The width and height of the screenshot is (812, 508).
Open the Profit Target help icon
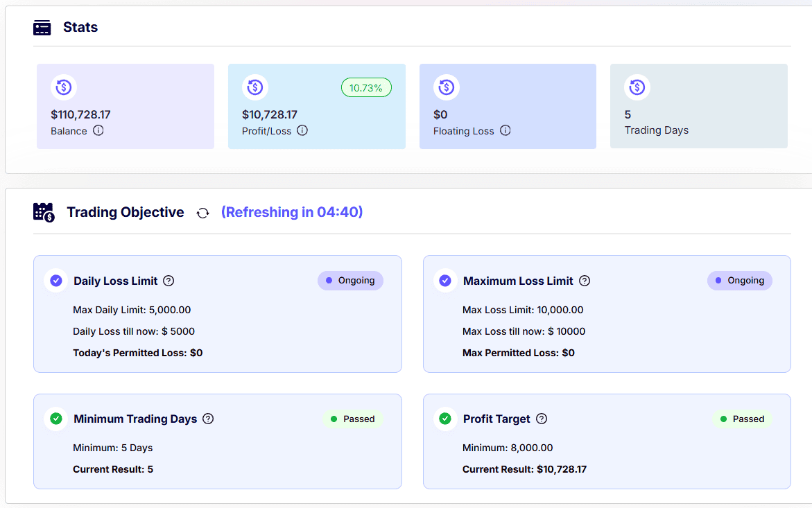pyautogui.click(x=541, y=419)
